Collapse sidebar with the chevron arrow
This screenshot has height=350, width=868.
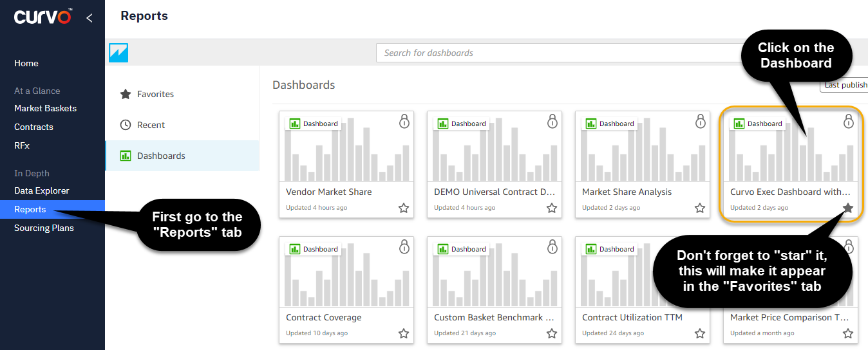[x=90, y=18]
